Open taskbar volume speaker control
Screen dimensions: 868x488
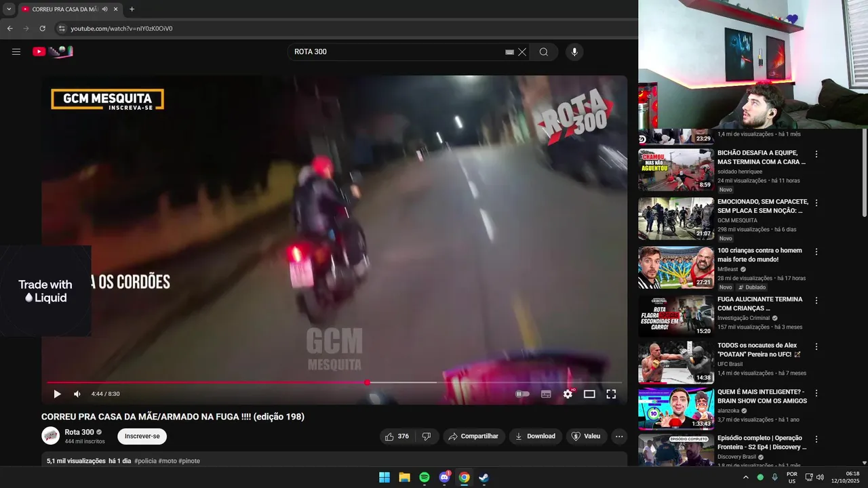[x=819, y=477]
